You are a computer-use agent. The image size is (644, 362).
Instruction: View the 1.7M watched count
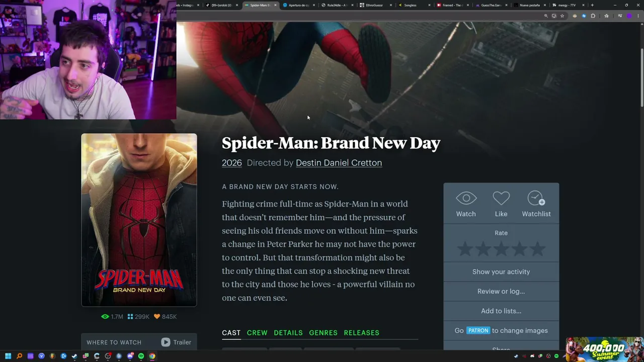click(112, 317)
